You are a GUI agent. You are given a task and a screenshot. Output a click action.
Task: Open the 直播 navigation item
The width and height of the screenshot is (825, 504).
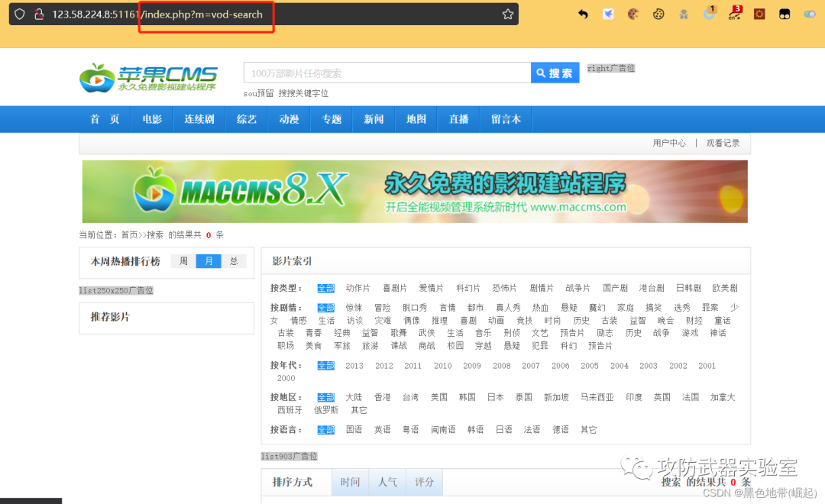pyautogui.click(x=459, y=119)
